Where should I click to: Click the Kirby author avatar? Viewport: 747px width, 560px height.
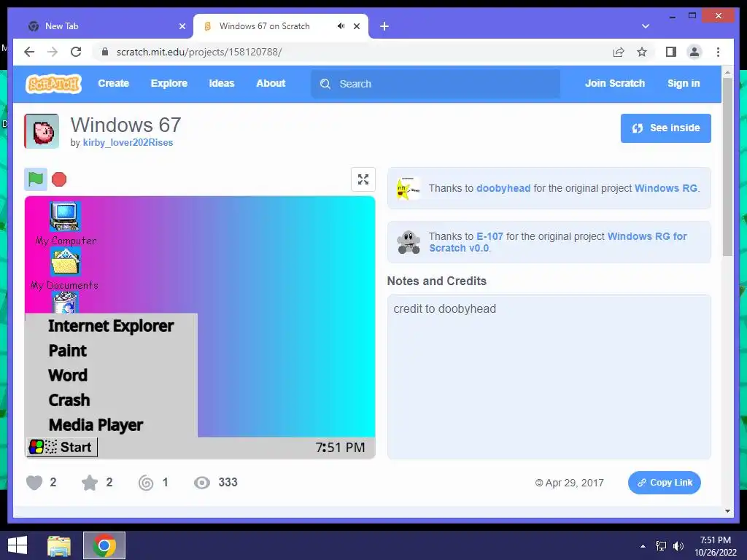click(x=42, y=131)
